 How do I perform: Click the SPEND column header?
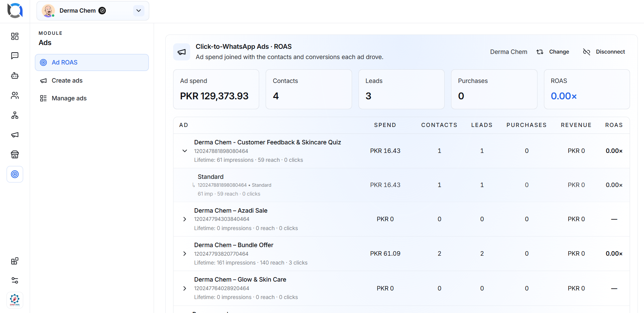385,125
